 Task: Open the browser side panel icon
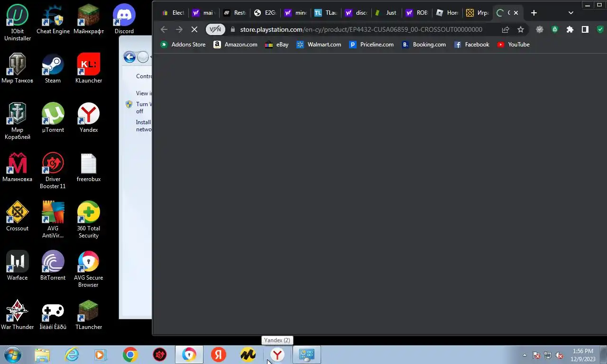[x=585, y=29]
